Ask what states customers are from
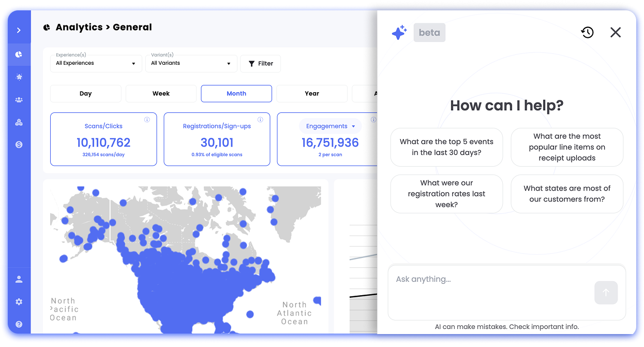 point(567,194)
